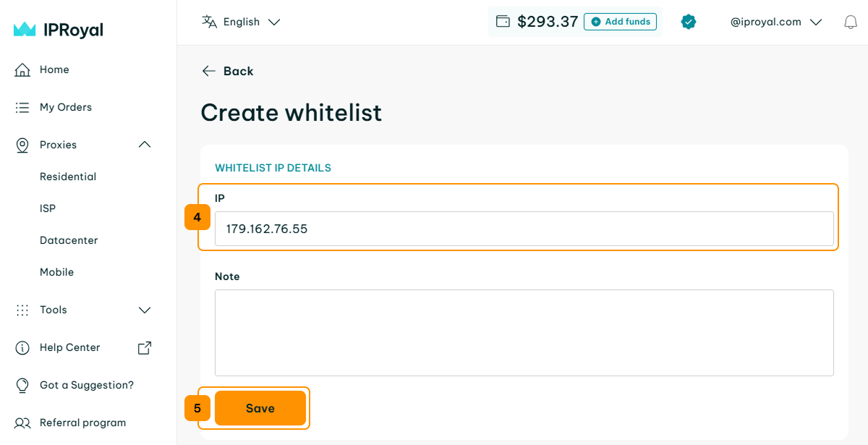Click into the Note text area
The image size is (868, 445).
pyautogui.click(x=524, y=333)
